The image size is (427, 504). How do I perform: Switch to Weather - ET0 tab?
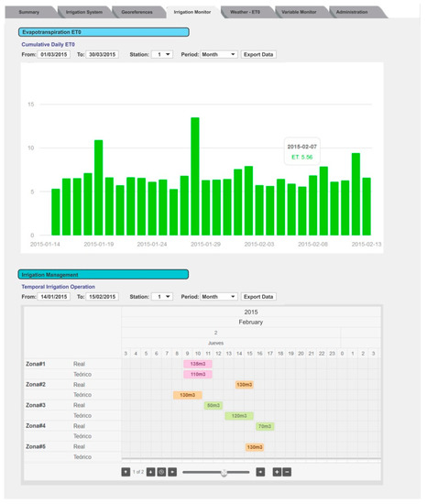click(246, 12)
